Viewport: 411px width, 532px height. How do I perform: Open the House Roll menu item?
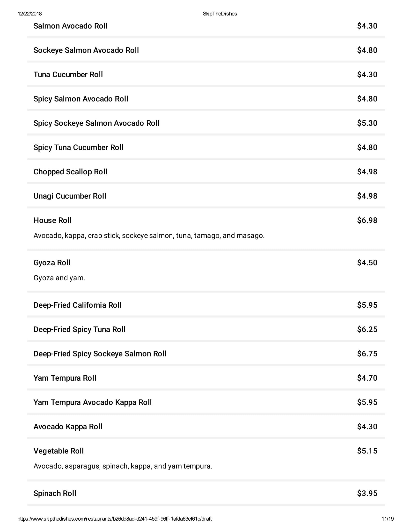(x=52, y=221)
